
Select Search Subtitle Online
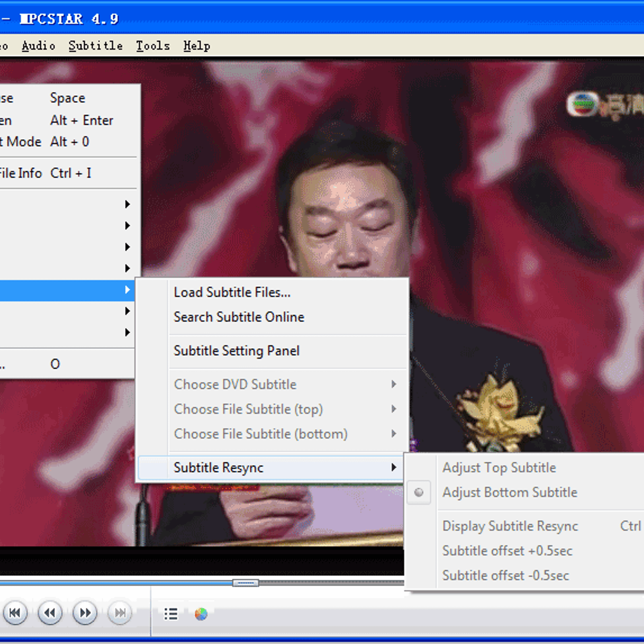click(273, 317)
